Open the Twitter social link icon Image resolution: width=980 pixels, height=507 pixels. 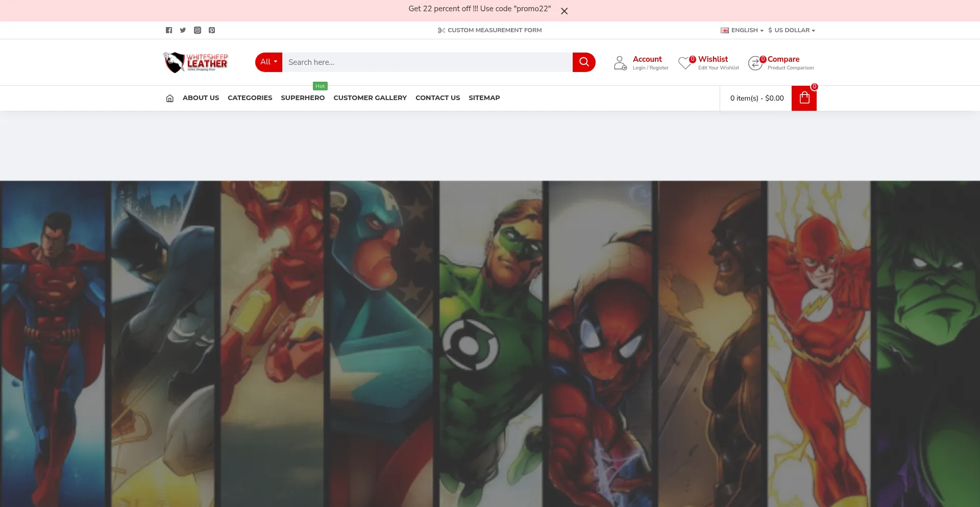pos(183,30)
